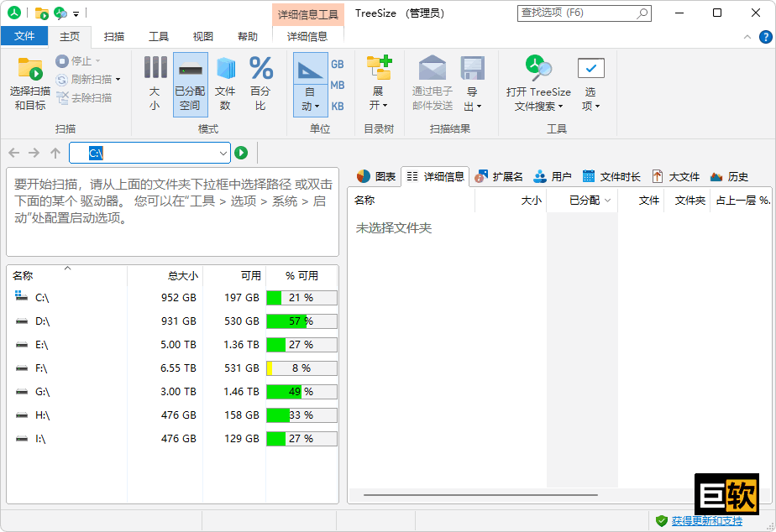776x532 pixels.
Task: Click the details Size (大小) column header
Action: (511, 201)
